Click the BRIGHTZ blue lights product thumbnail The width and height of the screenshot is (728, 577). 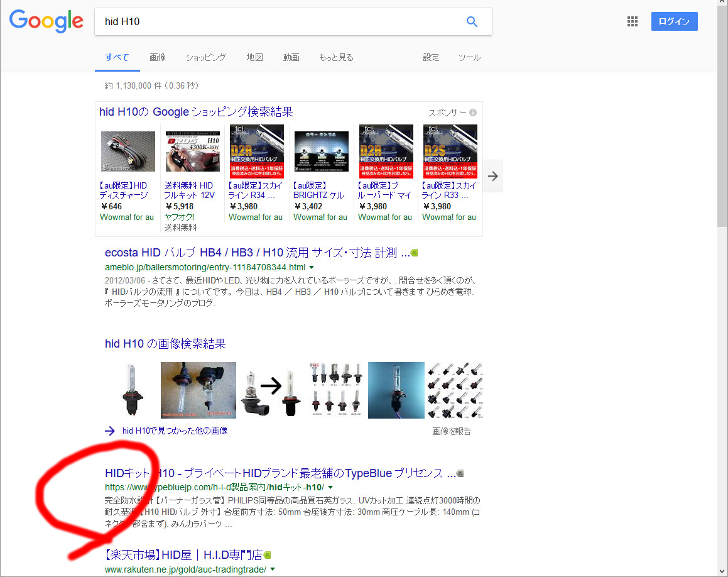321,151
